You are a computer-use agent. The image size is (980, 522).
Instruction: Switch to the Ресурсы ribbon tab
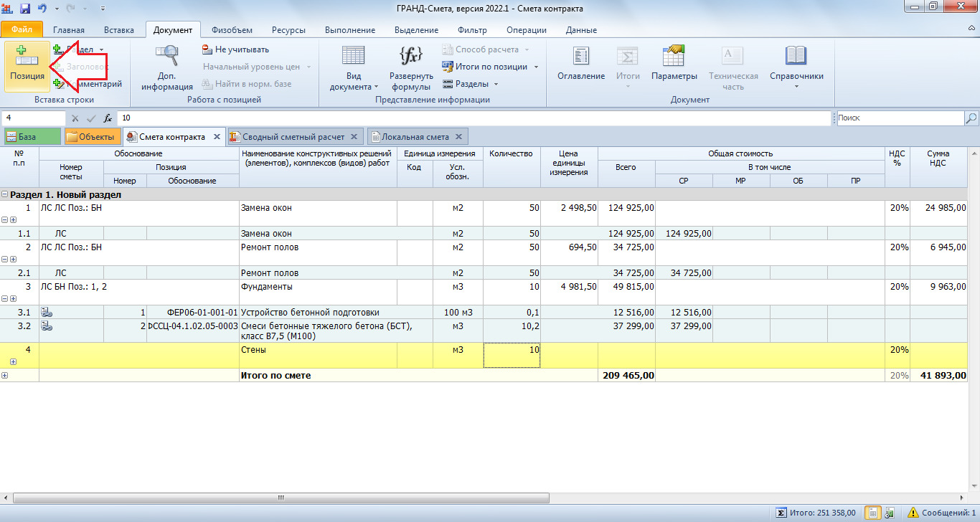[288, 30]
